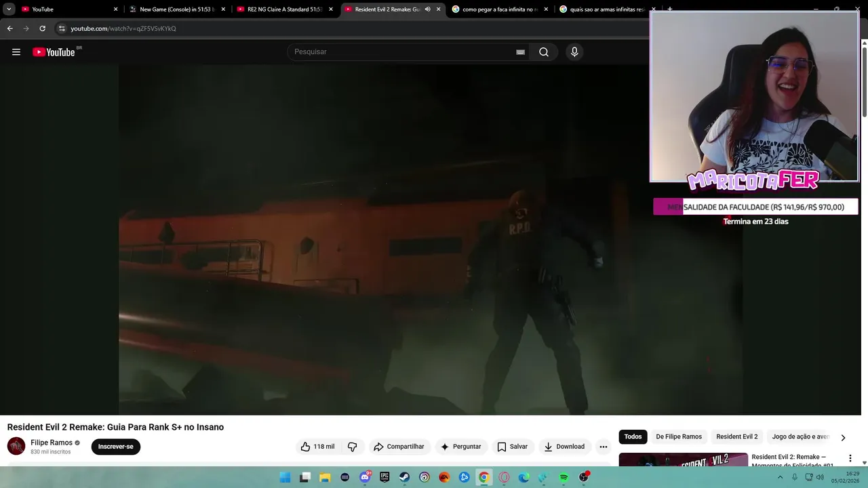The image size is (868, 488).
Task: Open Google Chrome taskbar icon
Action: [484, 477]
